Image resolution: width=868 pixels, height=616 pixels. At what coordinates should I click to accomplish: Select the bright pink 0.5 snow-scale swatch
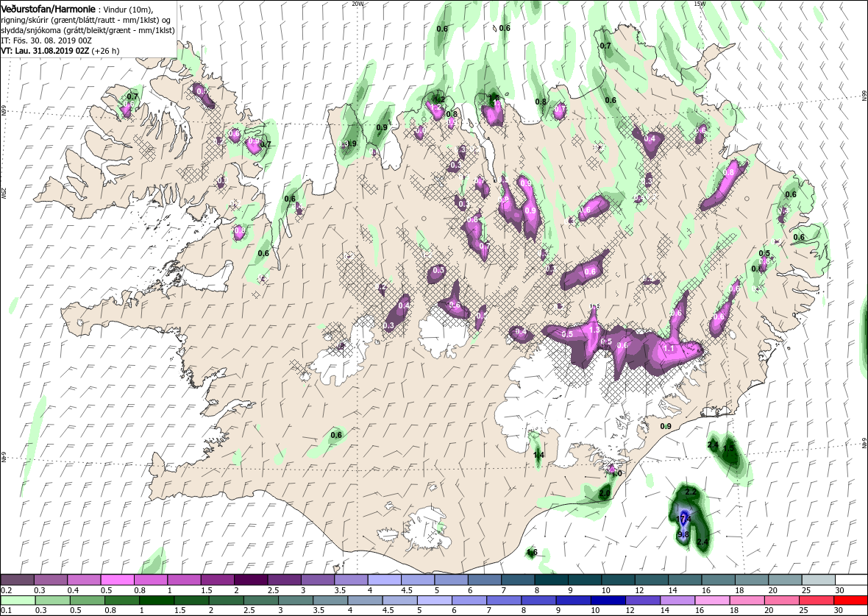118,579
